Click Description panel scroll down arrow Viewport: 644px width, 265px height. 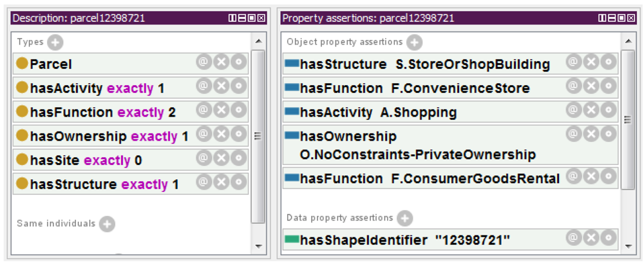point(258,246)
